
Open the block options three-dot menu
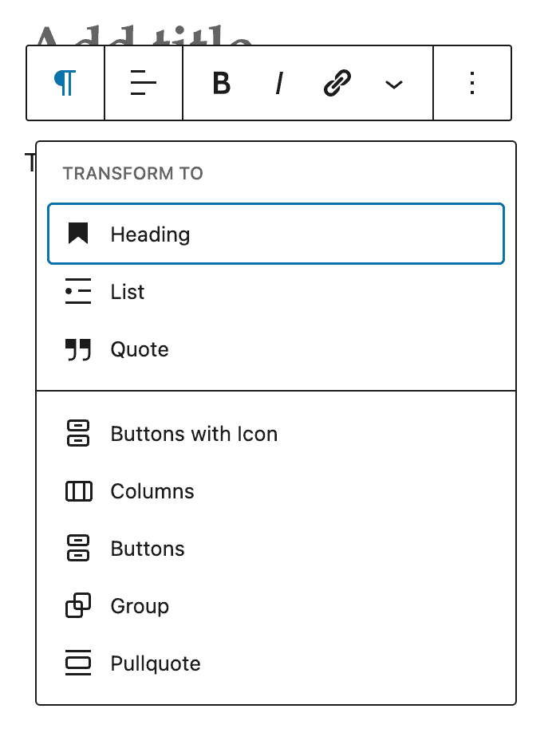(x=472, y=83)
